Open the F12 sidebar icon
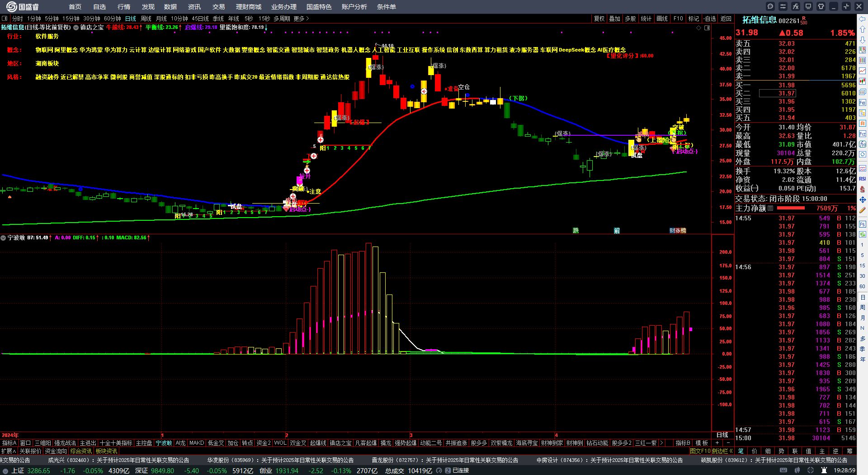This screenshot has height=475, width=868. click(863, 134)
